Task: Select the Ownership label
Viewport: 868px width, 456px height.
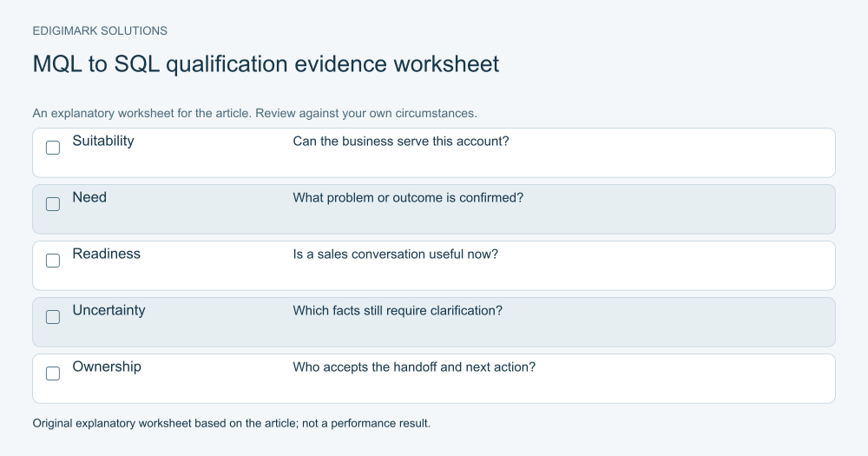Action: (107, 367)
